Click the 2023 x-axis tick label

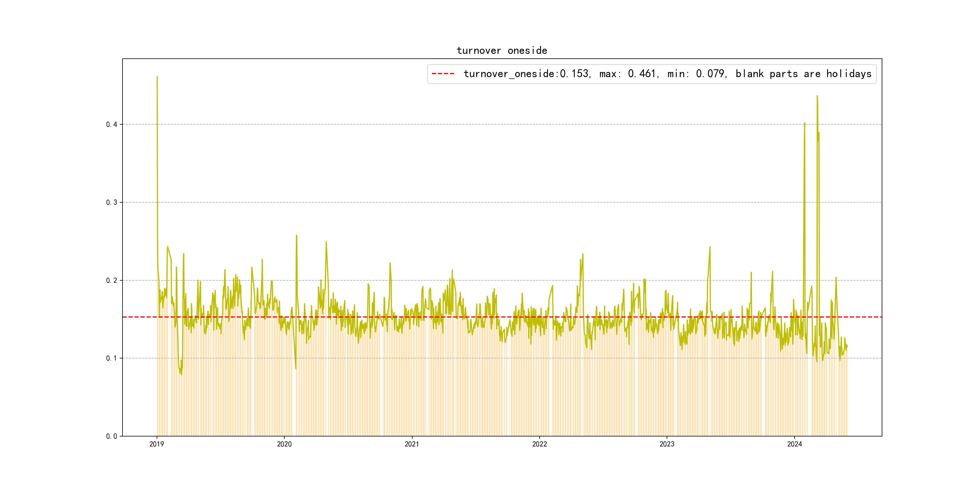pos(667,444)
